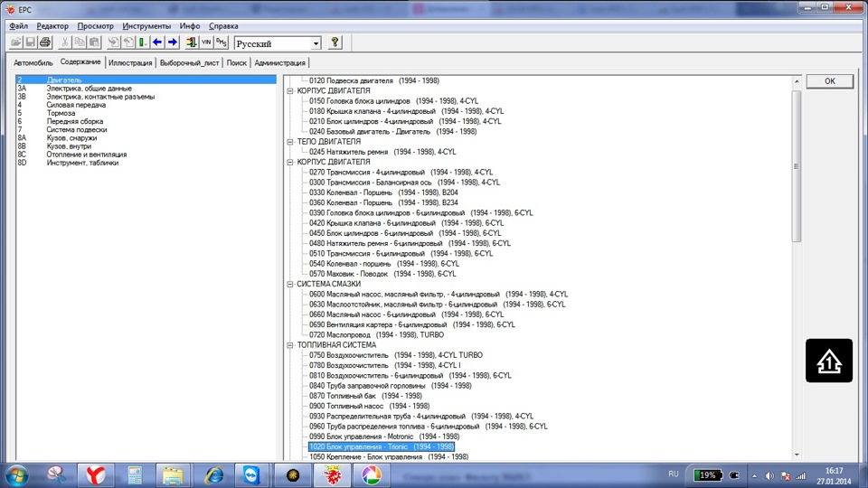Click the copy icon in toolbar
868x488 pixels.
tap(80, 42)
